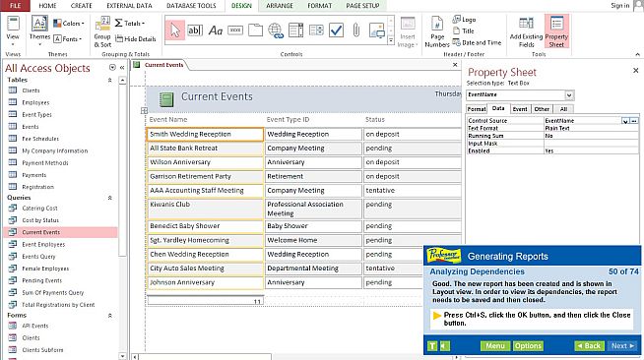Insert a Title in header
Viewport: 644px width, 360px height.
463,30
